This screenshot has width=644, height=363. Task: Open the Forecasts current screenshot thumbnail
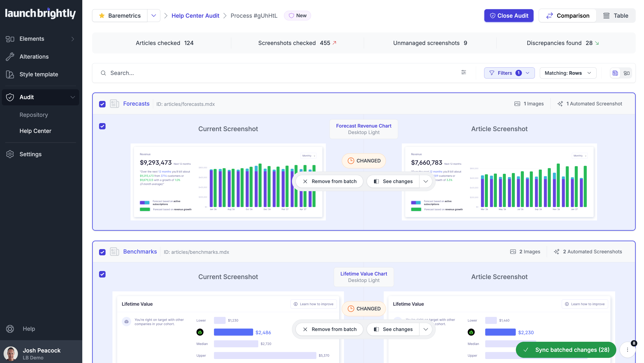click(228, 182)
